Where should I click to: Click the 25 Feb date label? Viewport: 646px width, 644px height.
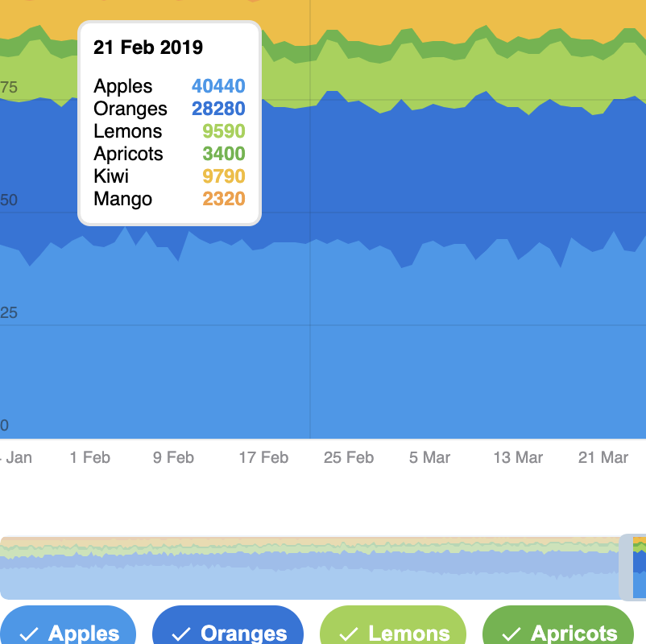coord(349,458)
